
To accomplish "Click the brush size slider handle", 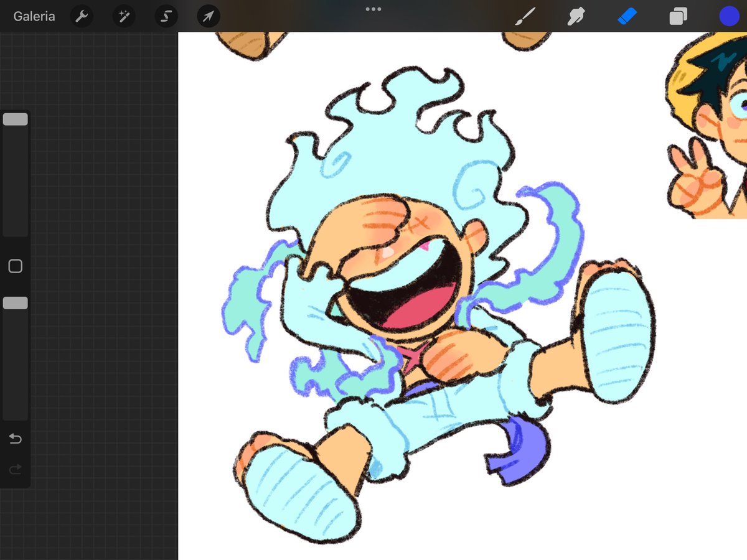I will point(16,119).
